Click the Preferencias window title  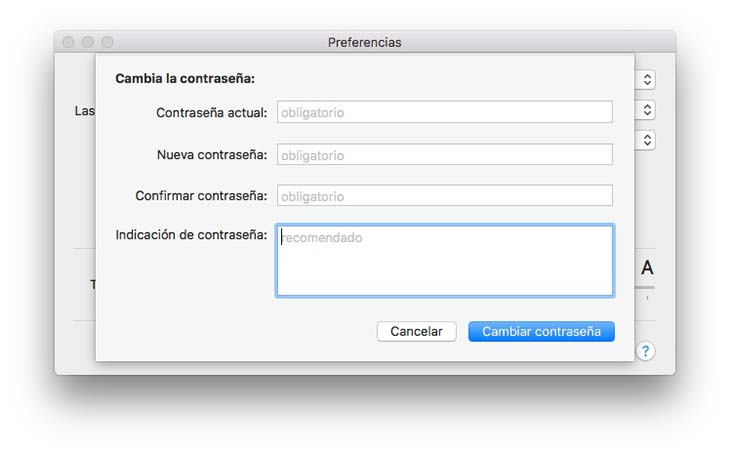pyautogui.click(x=364, y=43)
